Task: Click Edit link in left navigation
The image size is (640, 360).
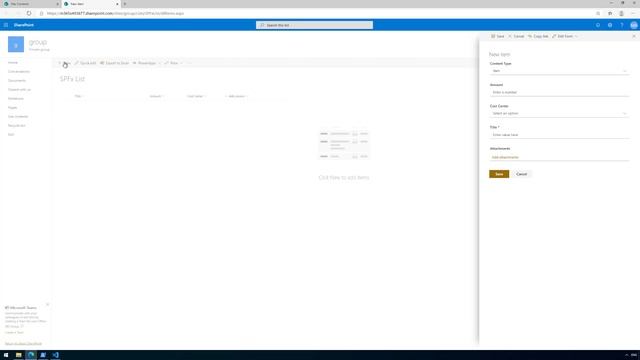Action: [11, 134]
